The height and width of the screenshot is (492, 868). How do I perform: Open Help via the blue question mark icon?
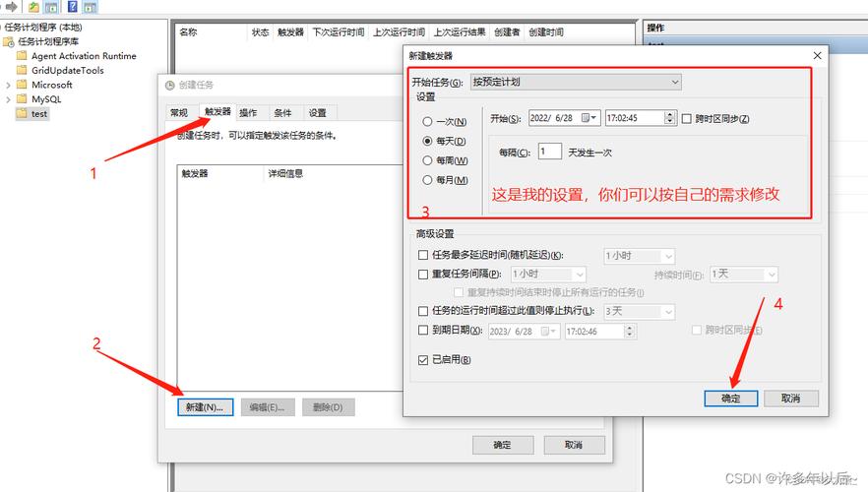point(72,7)
